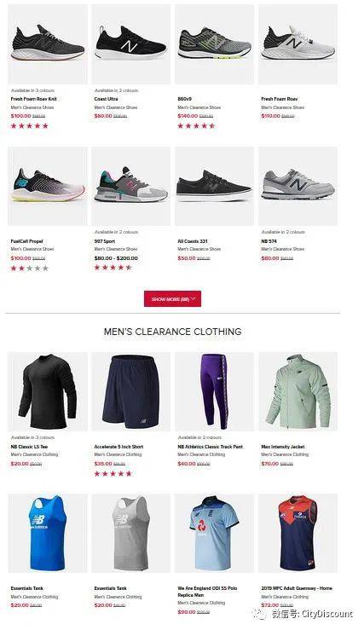Viewport: 364px width, 630px height.
Task: Open the We Are England ODI SS Polo link
Action: pyautogui.click(x=207, y=592)
